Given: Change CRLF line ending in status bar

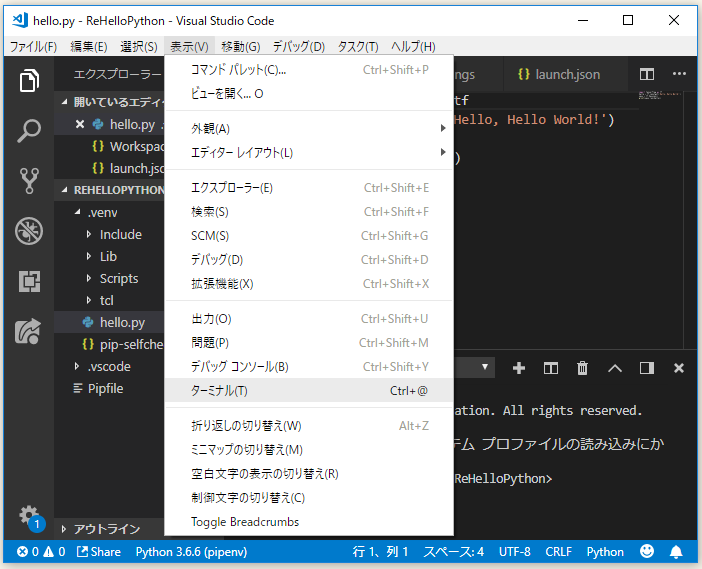Looking at the screenshot, I should [558, 552].
